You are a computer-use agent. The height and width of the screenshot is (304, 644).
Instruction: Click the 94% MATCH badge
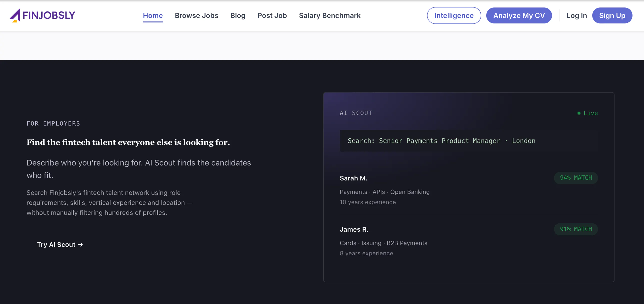(x=576, y=178)
